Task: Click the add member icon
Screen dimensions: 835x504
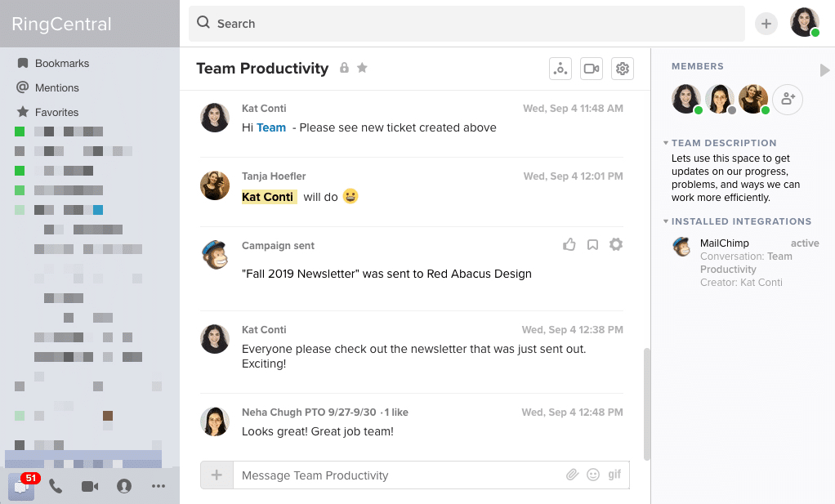Action: coord(788,99)
